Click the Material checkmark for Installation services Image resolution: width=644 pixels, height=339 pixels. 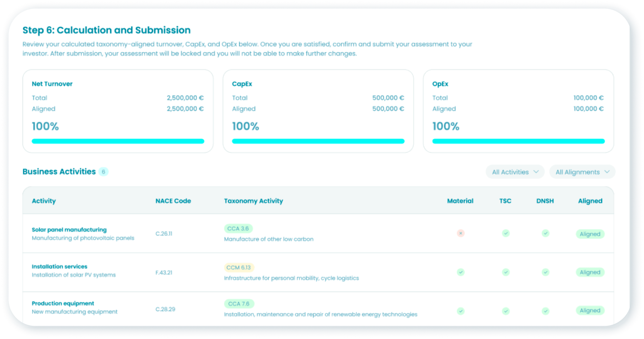click(x=460, y=272)
